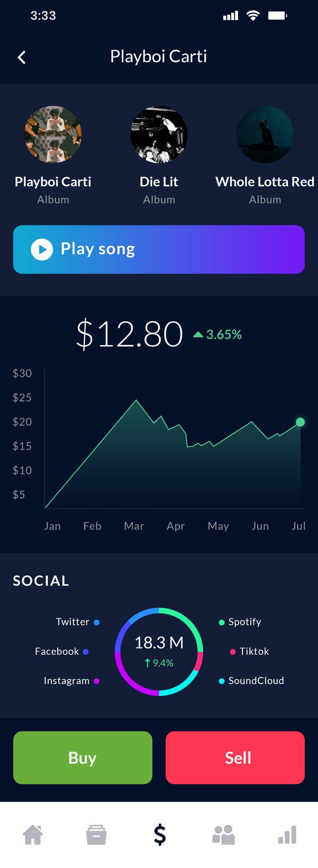Select the dollar sign trading tab
This screenshot has width=318, height=868.
click(160, 834)
